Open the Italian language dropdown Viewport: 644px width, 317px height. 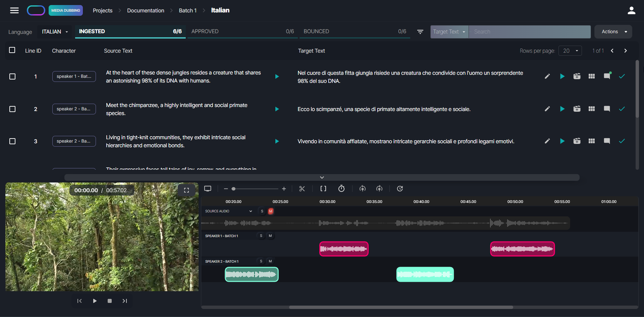[55, 32]
